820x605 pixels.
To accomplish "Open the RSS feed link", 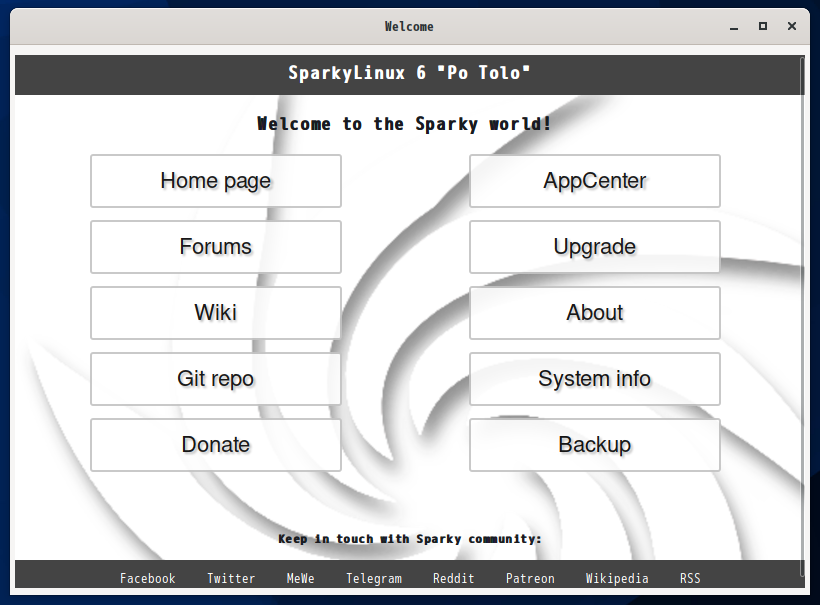I will [690, 578].
